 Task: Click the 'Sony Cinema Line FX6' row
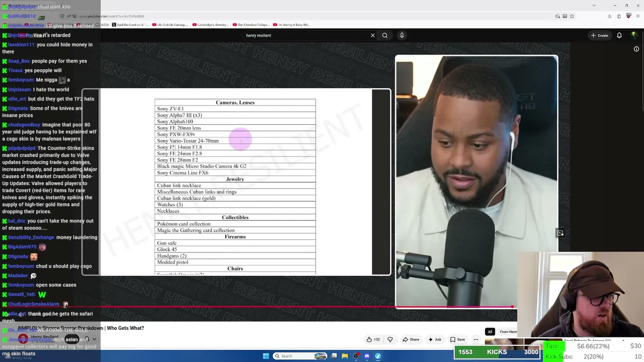235,173
